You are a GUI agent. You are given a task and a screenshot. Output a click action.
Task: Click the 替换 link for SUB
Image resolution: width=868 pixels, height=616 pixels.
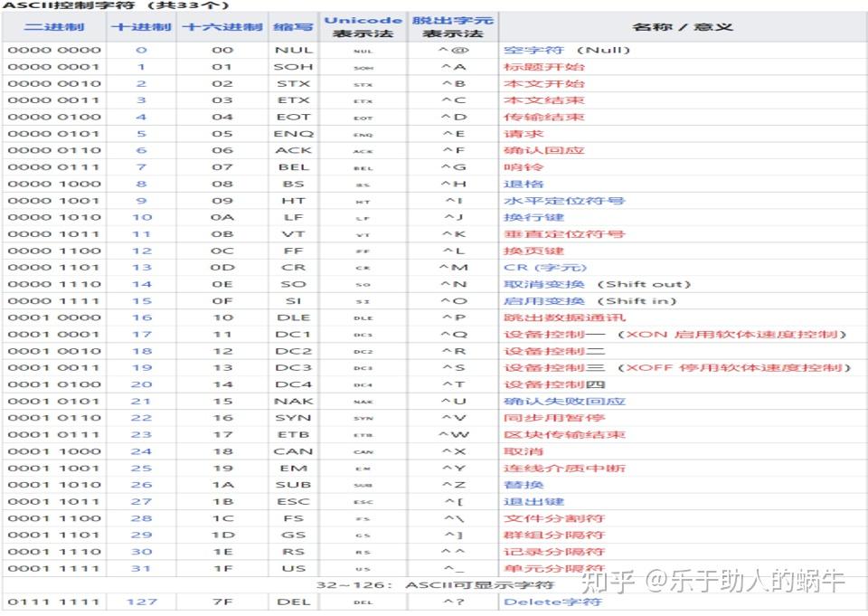[x=520, y=485]
